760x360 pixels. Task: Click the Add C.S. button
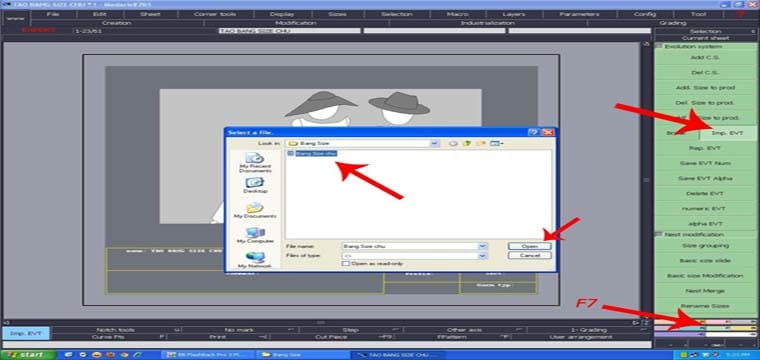click(x=705, y=58)
